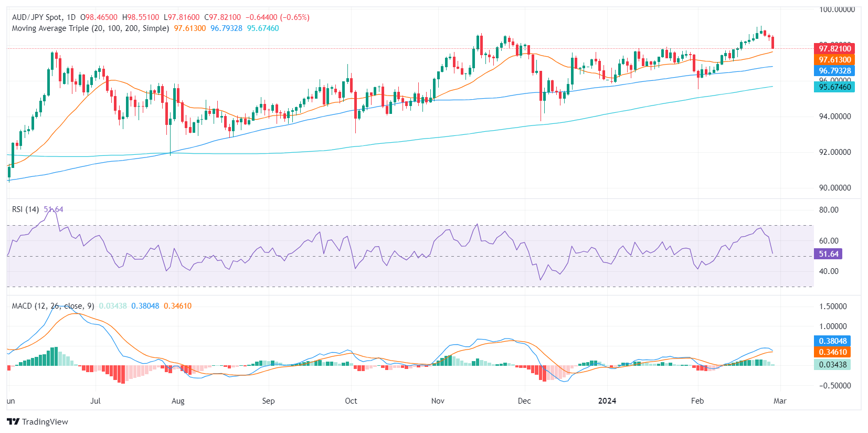The width and height of the screenshot is (868, 433).
Task: Click the Feb label on the time axis
Action: [x=697, y=401]
